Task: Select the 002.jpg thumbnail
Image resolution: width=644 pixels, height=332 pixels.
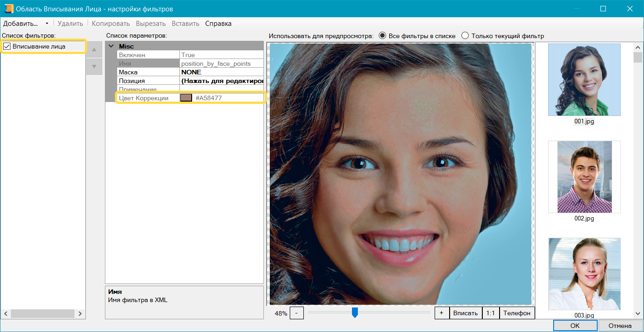Action: click(584, 177)
